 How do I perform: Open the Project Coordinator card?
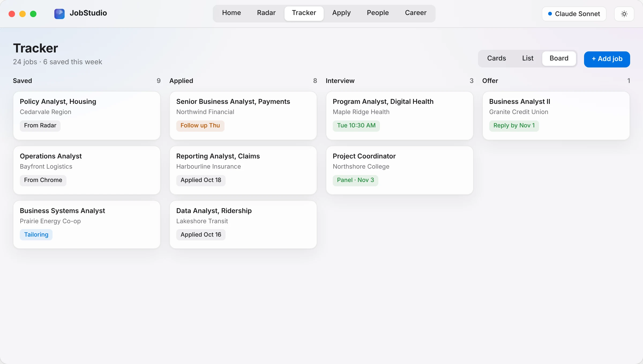pos(400,170)
